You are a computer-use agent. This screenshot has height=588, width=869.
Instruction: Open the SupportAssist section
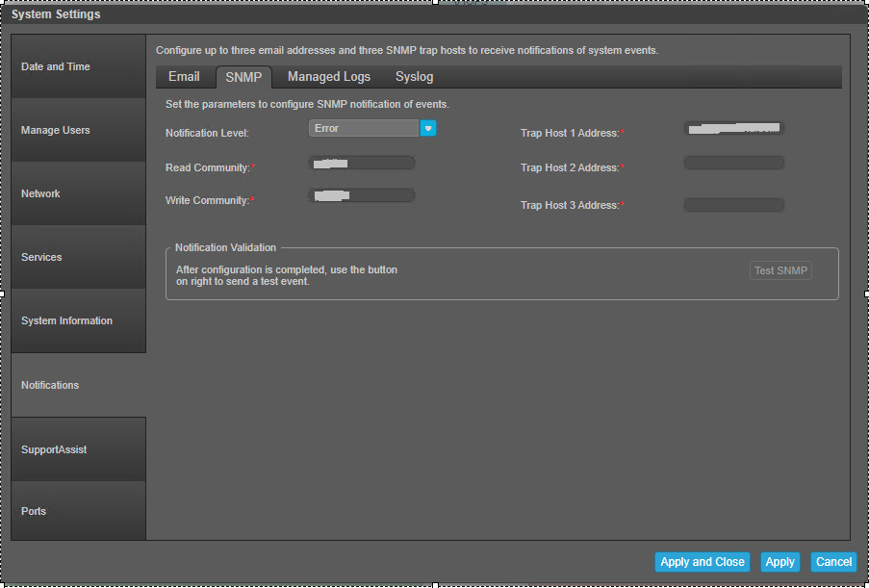(x=78, y=449)
